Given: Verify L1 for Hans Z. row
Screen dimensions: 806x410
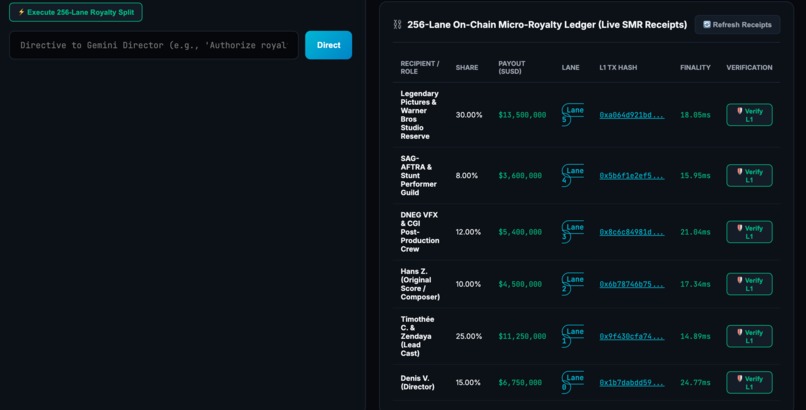Looking at the screenshot, I should pos(749,284).
